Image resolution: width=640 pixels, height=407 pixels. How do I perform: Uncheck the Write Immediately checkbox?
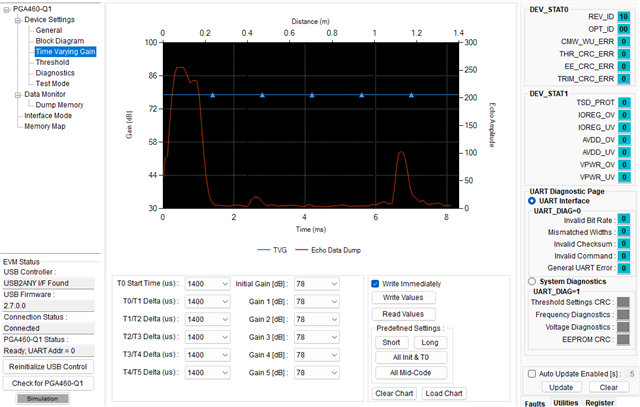tap(375, 284)
